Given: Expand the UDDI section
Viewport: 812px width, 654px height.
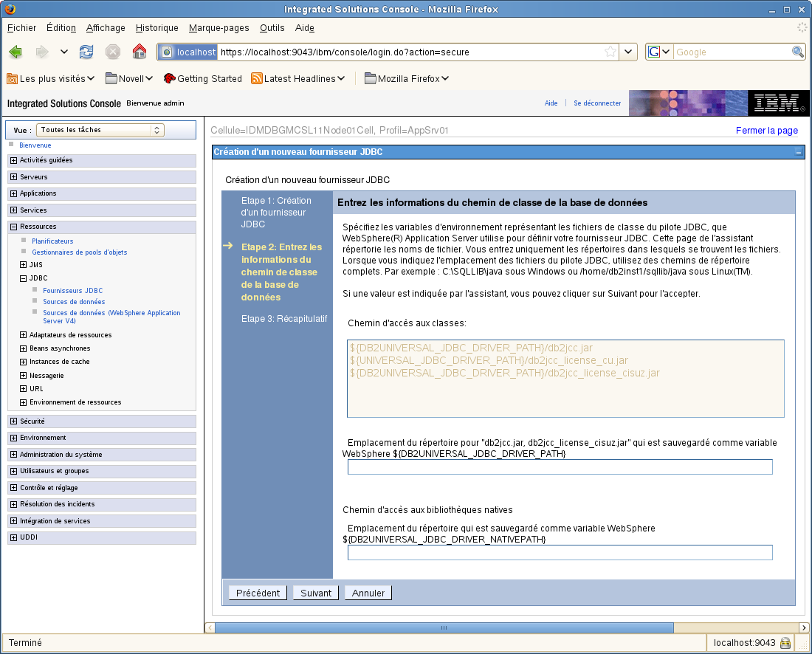Looking at the screenshot, I should (13, 537).
